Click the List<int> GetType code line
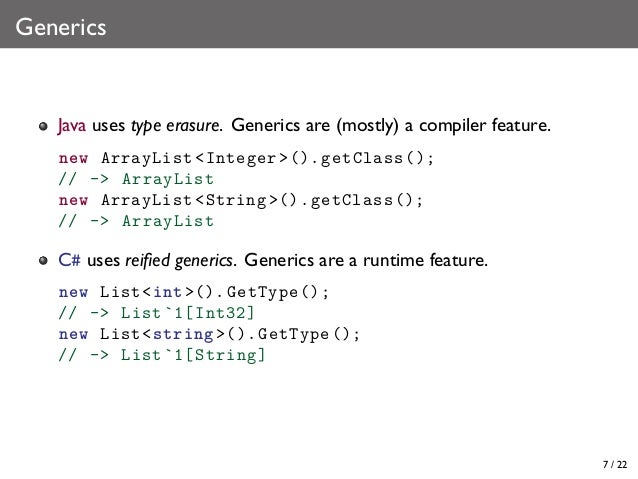Image resolution: width=638 pixels, height=479 pixels. click(193, 292)
